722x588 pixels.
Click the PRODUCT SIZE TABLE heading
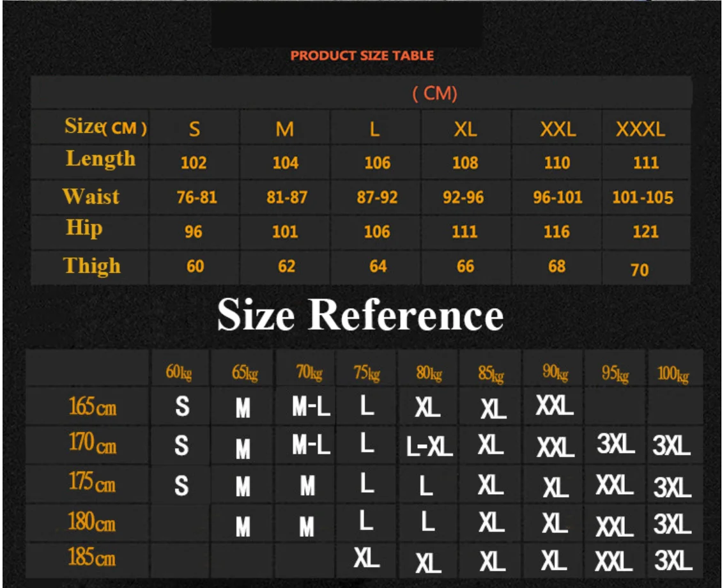tap(362, 56)
